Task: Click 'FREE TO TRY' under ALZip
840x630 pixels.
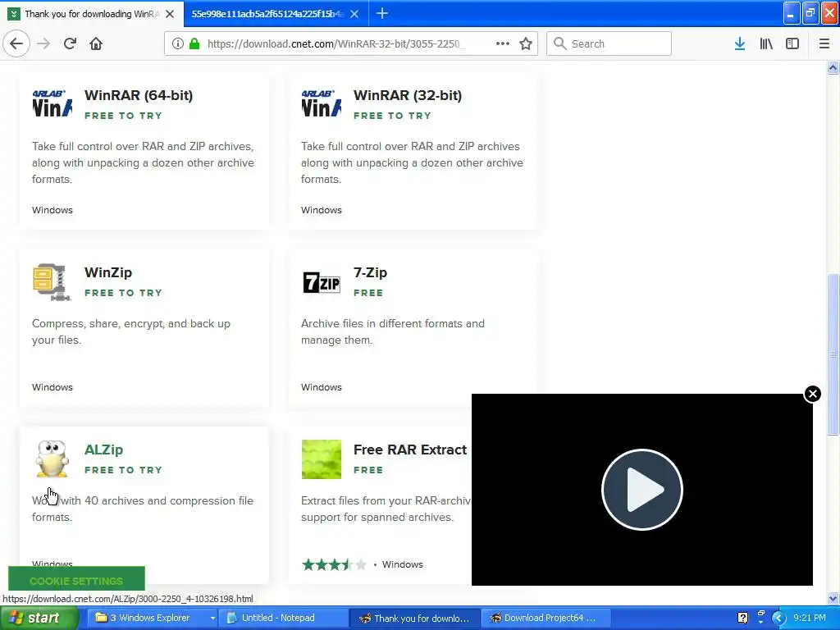Action: 123,470
